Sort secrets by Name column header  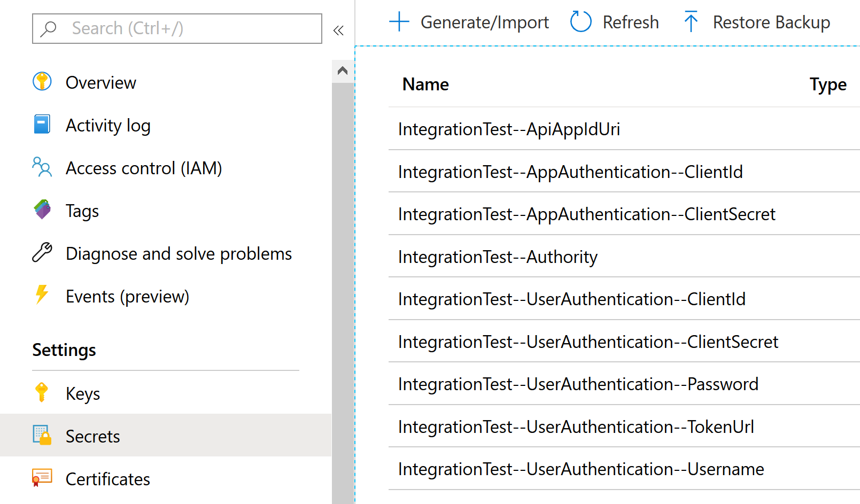pyautogui.click(x=425, y=84)
